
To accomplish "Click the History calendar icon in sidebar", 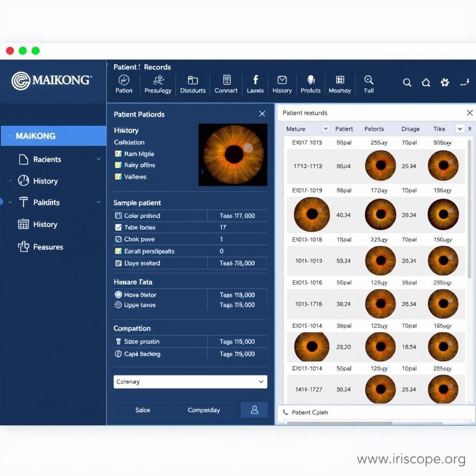I will pos(23,224).
